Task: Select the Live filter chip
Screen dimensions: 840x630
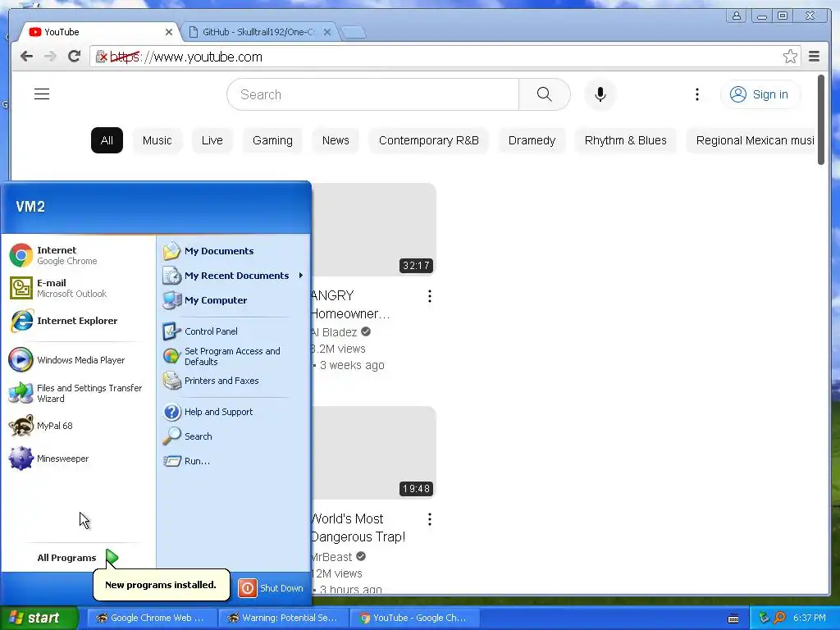Action: 212,140
